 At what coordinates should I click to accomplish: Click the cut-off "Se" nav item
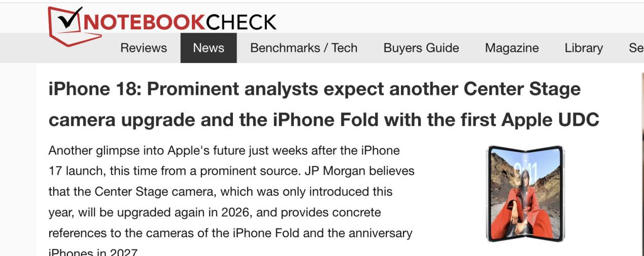(x=636, y=48)
